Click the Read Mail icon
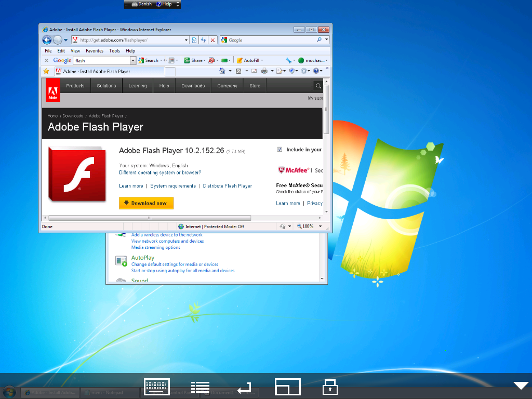532x399 pixels. (254, 71)
